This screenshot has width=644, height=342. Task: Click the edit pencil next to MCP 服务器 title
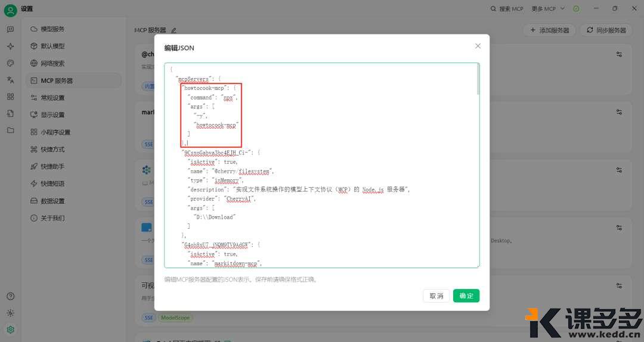coord(174,30)
